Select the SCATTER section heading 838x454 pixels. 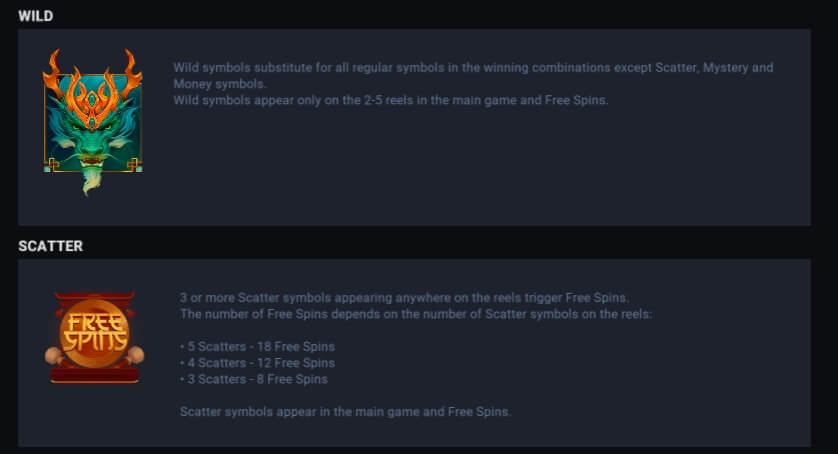(x=51, y=246)
